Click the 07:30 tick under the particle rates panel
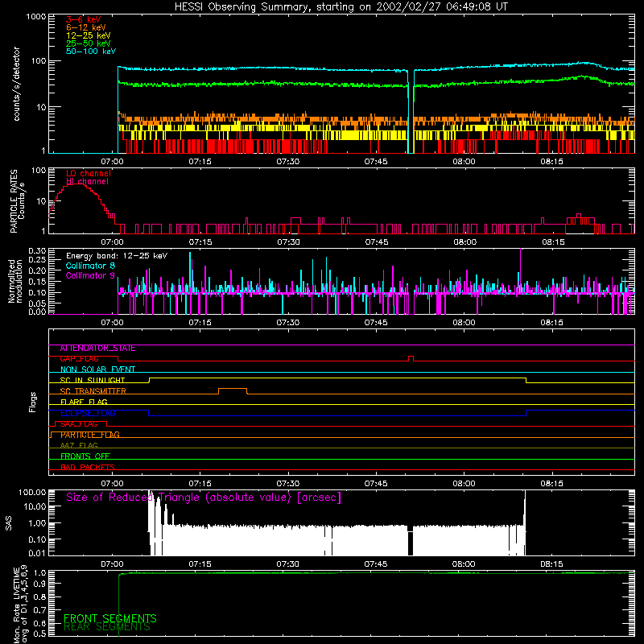Screen dimensions: 644x644 [x=288, y=242]
